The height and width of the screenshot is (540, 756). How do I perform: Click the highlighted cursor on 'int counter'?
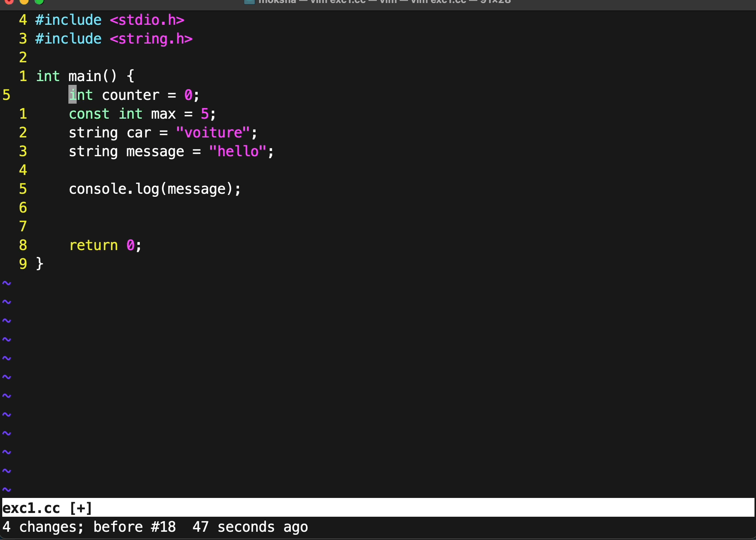click(73, 95)
